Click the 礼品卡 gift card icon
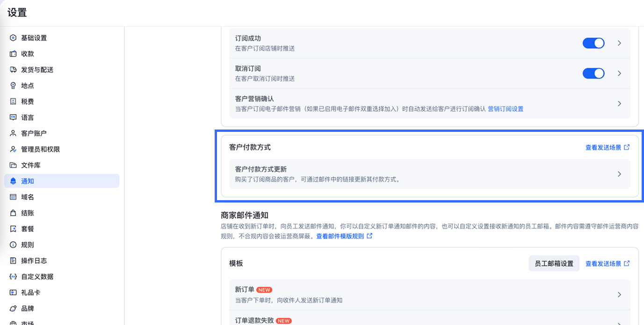 pos(13,292)
